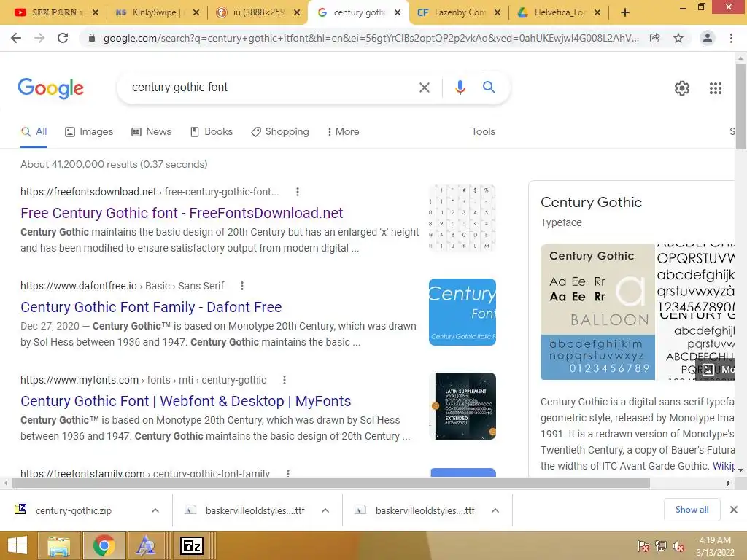Show all downloads
Screen dimensions: 747x560
coord(692,510)
